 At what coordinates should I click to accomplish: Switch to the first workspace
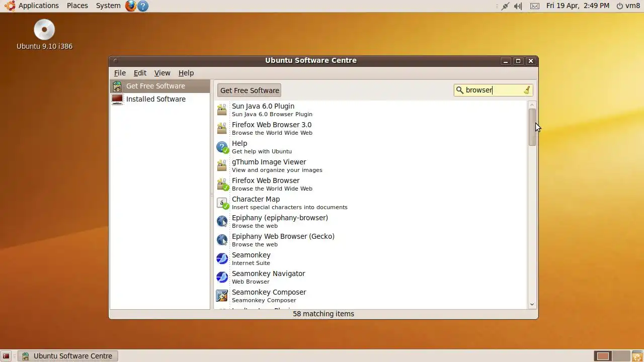(x=603, y=356)
